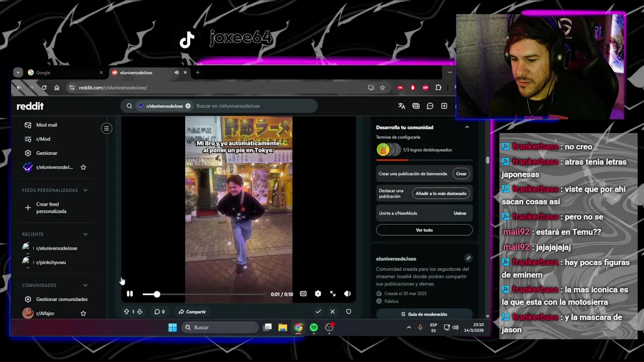Click Crear for welcome post

(461, 173)
